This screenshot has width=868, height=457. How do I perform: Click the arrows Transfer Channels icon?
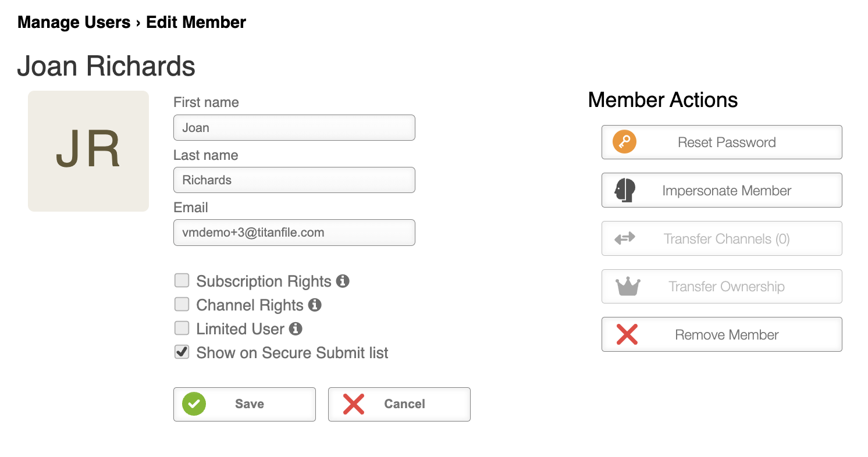point(625,238)
